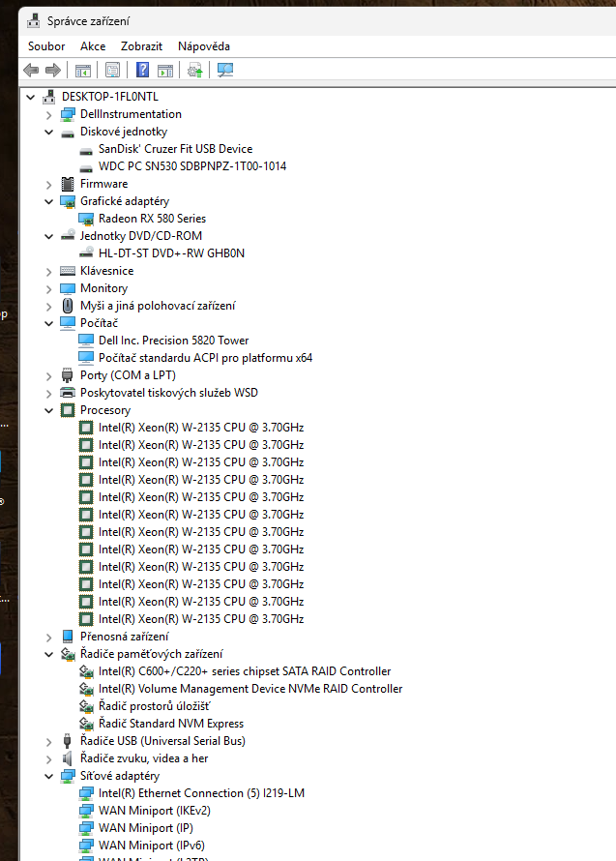Expand the Řadiče USB (Universal Serial Bus) node
616x861 pixels.
49,742
